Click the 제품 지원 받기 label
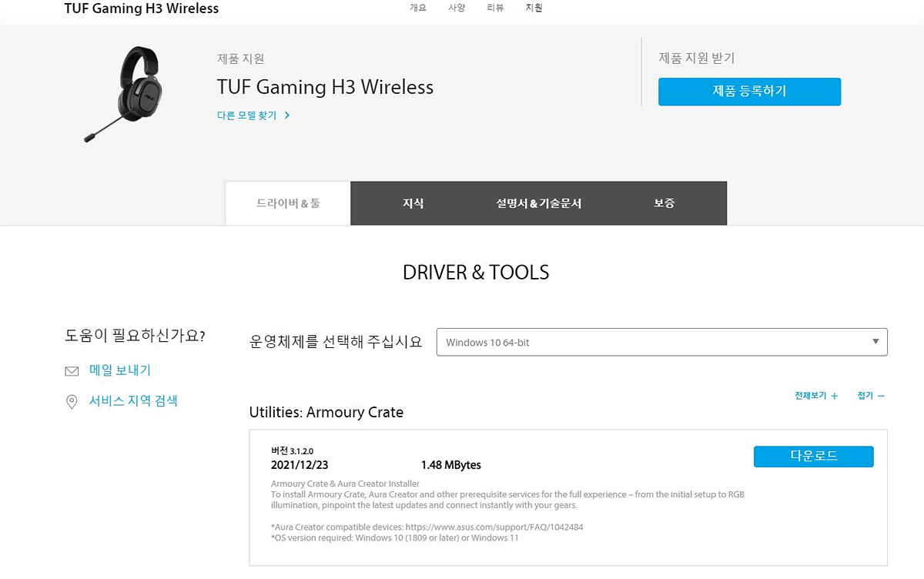Viewport: 924px width, 579px height. (x=697, y=59)
